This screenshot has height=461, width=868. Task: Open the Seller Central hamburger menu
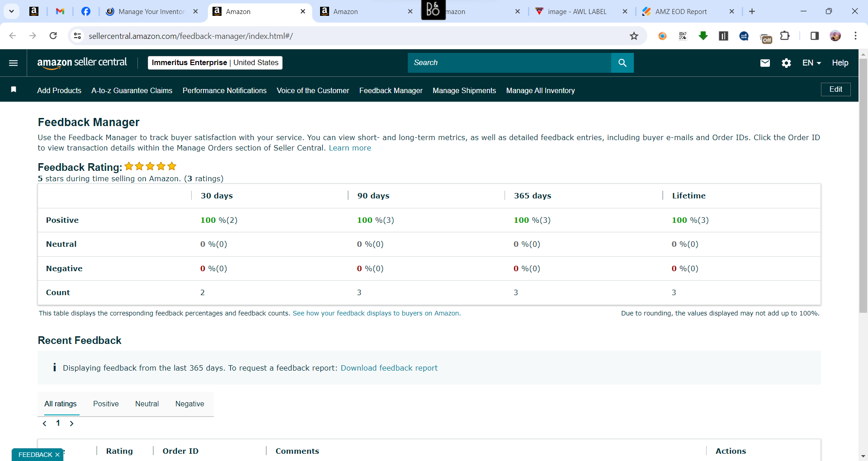14,63
